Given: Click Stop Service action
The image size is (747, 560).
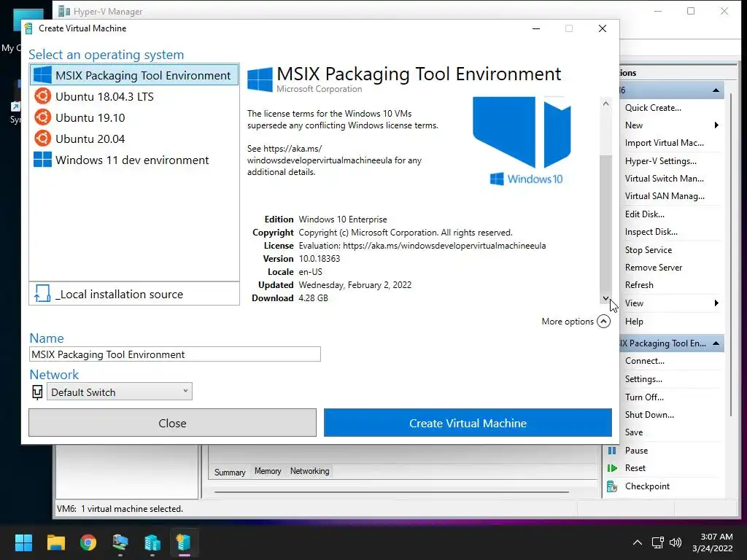Looking at the screenshot, I should click(649, 250).
